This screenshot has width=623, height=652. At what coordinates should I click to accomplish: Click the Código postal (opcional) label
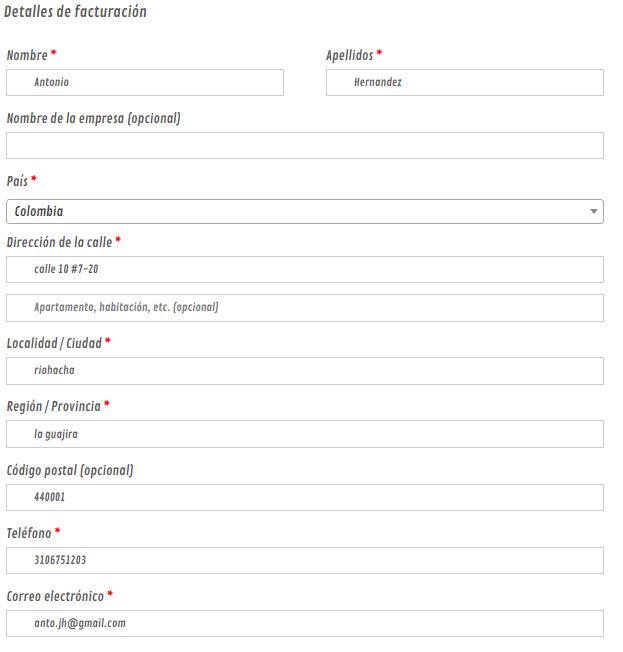click(x=70, y=470)
